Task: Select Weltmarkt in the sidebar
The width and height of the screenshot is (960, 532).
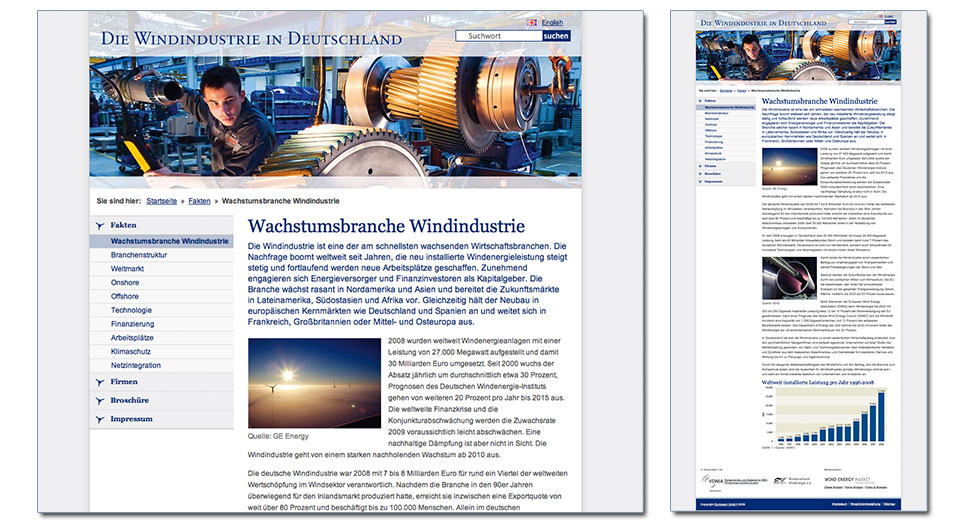Action: 127,269
